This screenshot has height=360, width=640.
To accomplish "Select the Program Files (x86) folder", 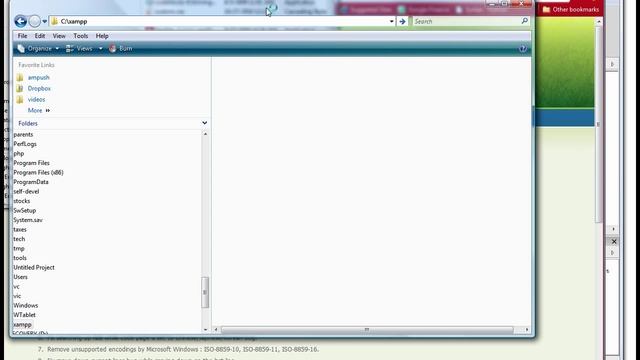I will [38, 172].
